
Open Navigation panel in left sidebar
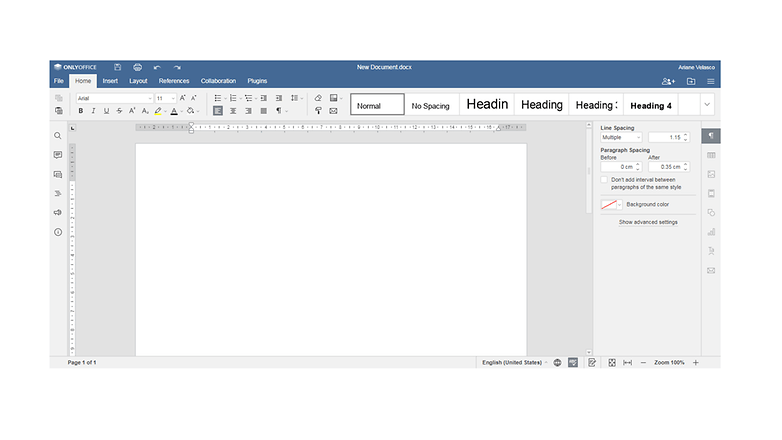[58, 194]
